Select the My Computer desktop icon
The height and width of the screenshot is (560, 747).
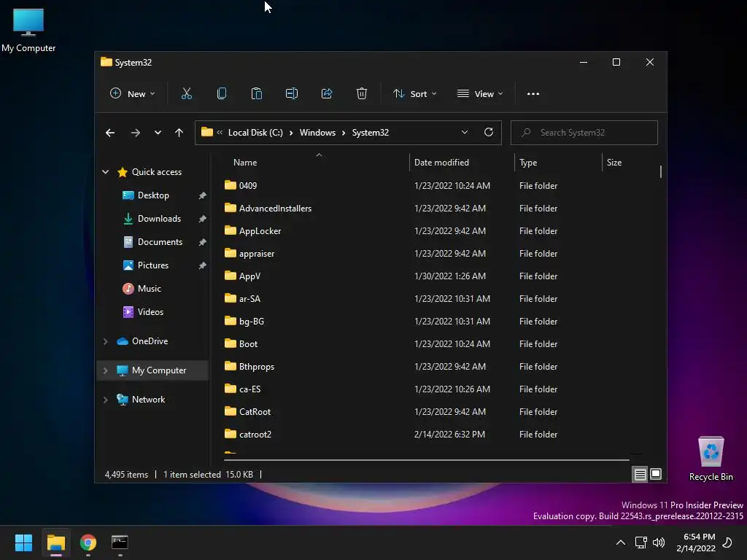28,30
